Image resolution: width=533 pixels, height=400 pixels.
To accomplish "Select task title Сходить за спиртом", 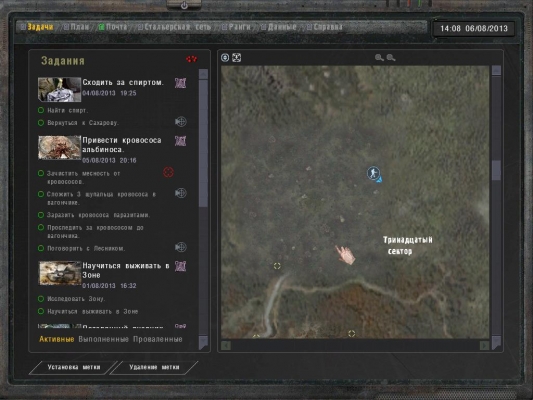I will 123,82.
